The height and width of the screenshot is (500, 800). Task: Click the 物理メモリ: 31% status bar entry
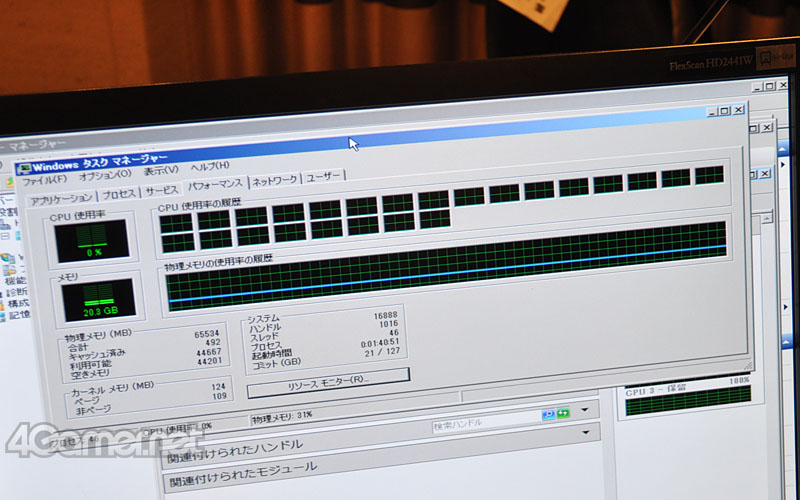[x=282, y=416]
